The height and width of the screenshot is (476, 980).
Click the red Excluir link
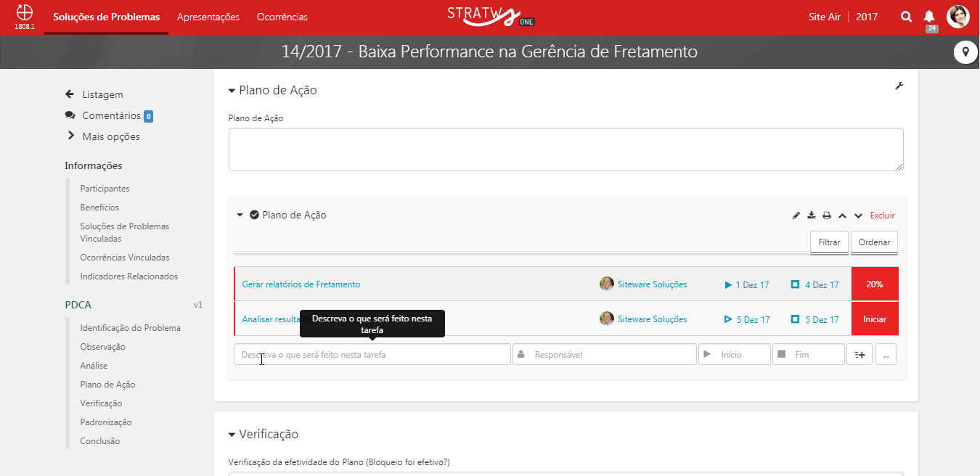click(883, 216)
